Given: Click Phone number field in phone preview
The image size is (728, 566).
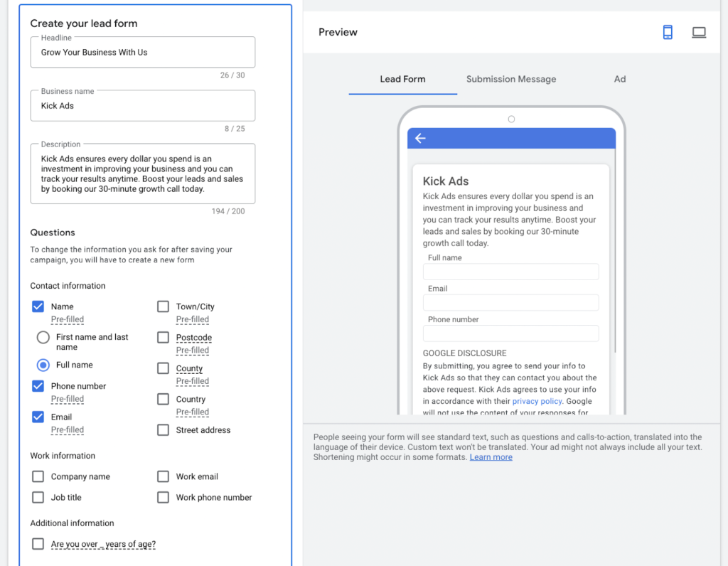Looking at the screenshot, I should [x=510, y=333].
